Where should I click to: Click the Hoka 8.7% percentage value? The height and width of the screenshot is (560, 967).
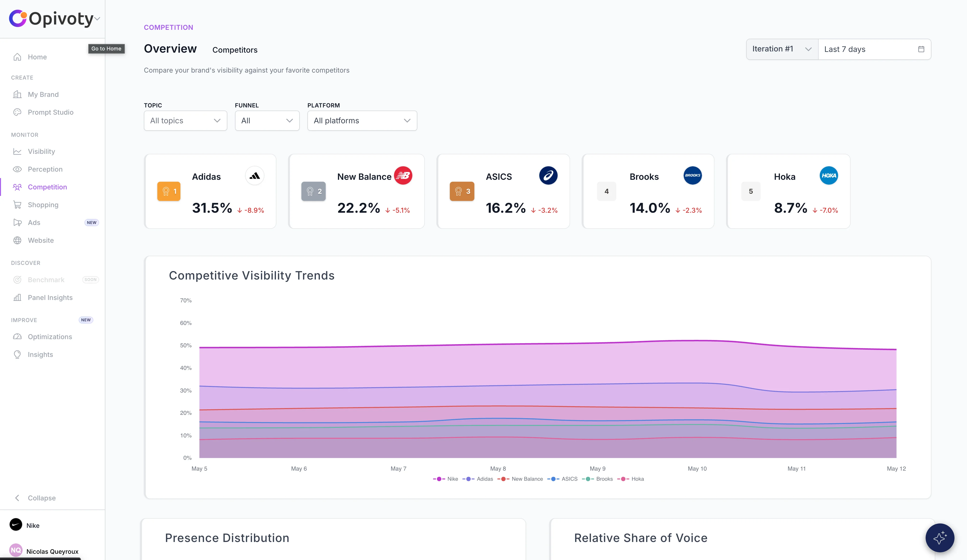(x=790, y=208)
